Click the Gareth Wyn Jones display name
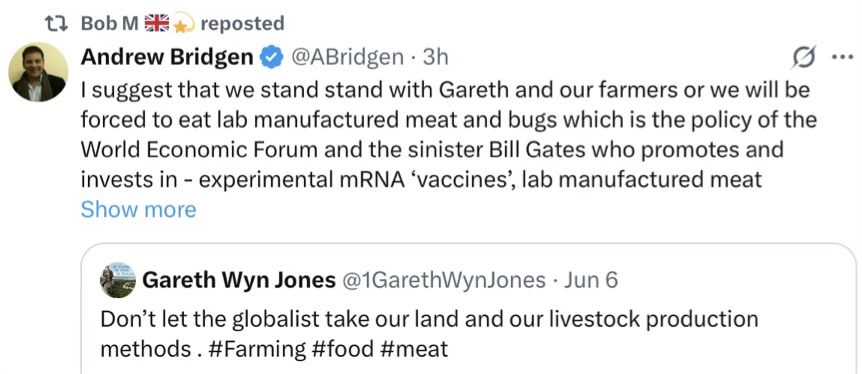 click(x=239, y=280)
